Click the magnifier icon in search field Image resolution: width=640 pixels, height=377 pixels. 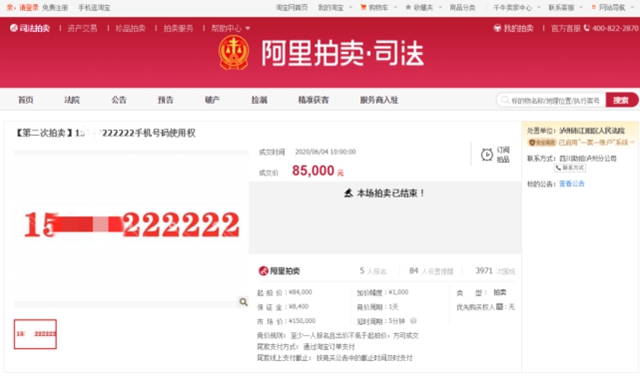(505, 100)
